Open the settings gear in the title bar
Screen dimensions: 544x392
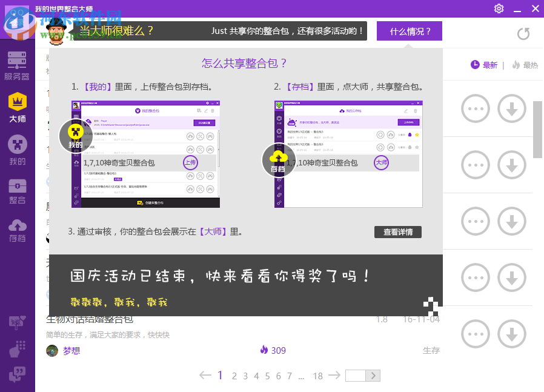point(499,8)
